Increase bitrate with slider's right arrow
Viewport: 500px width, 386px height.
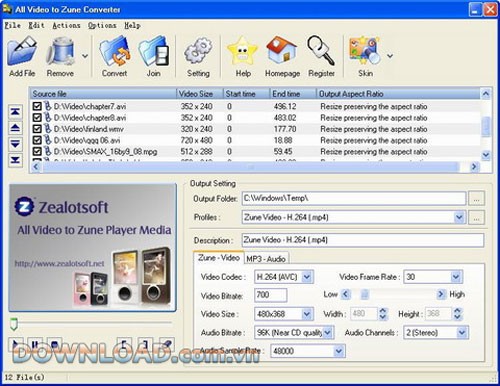point(441,294)
